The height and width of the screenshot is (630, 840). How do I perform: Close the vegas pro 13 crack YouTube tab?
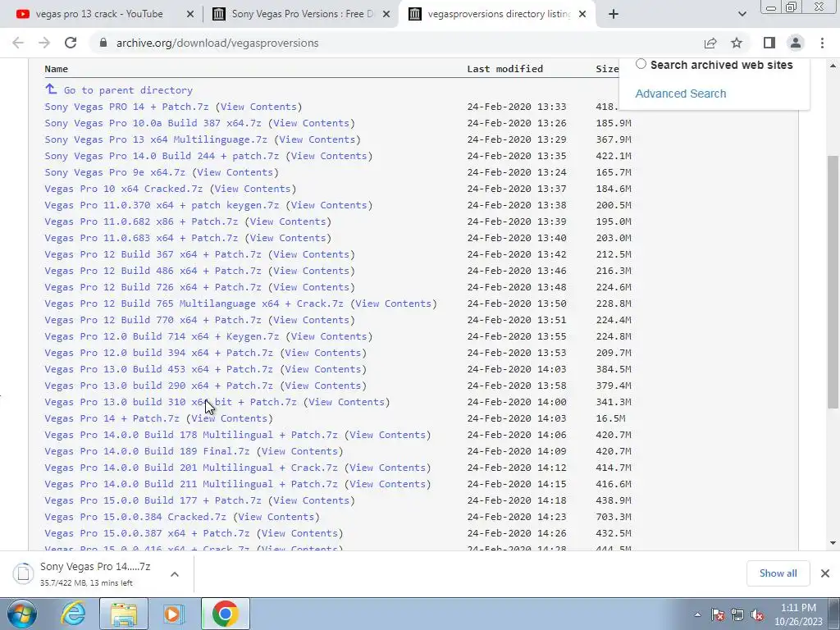coord(190,15)
